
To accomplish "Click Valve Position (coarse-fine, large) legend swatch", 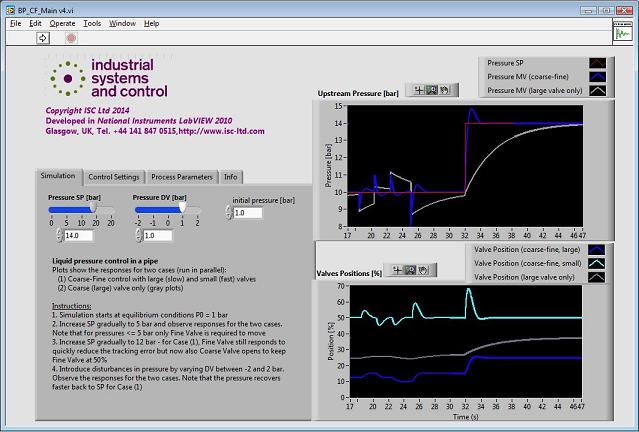I will [596, 249].
